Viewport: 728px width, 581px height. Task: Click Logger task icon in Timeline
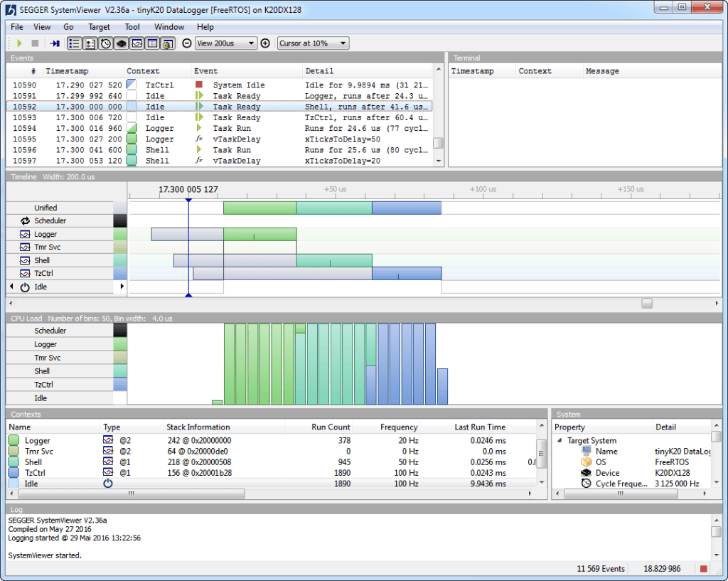25,234
